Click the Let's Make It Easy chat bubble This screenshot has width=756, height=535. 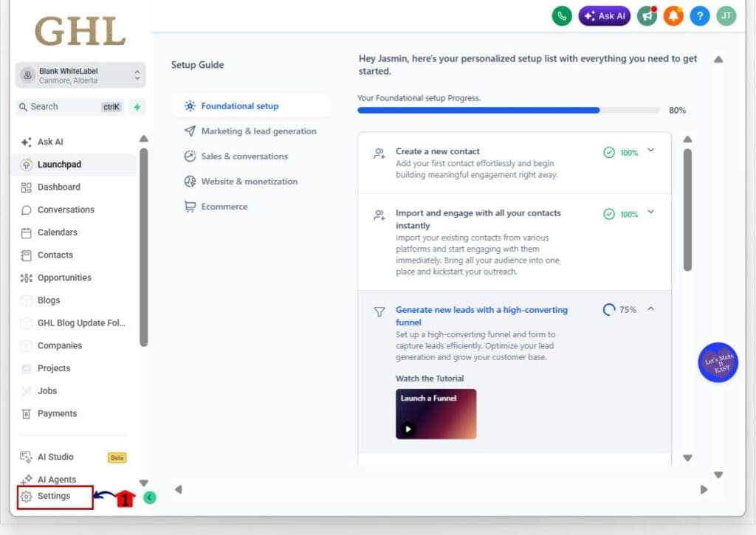click(718, 362)
